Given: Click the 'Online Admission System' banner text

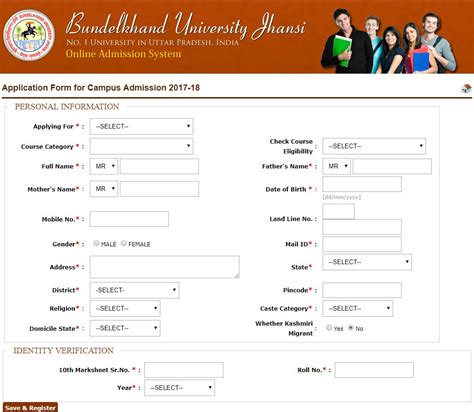Looking at the screenshot, I should pyautogui.click(x=123, y=54).
